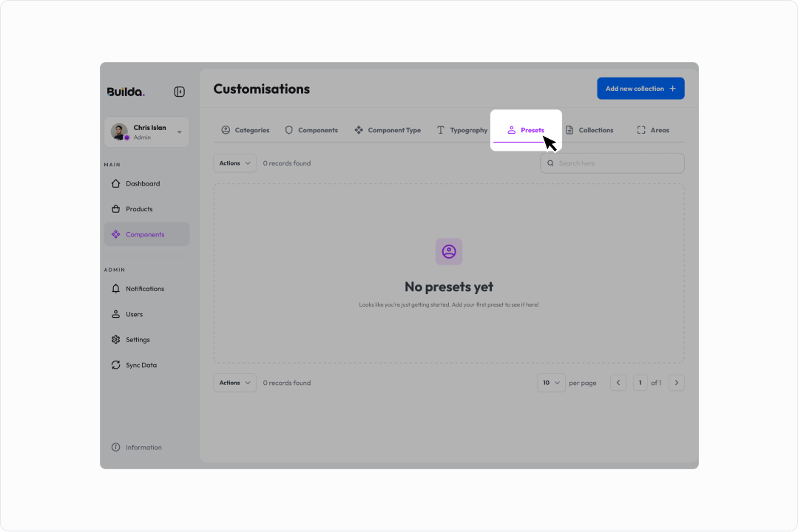The height and width of the screenshot is (532, 798).
Task: Open the Typography tab
Action: point(462,130)
